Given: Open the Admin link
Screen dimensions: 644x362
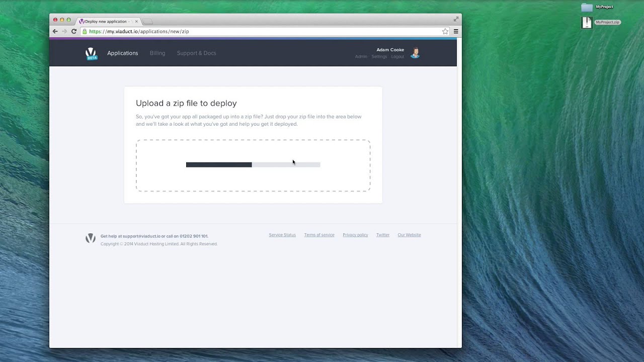Looking at the screenshot, I should pyautogui.click(x=361, y=57).
